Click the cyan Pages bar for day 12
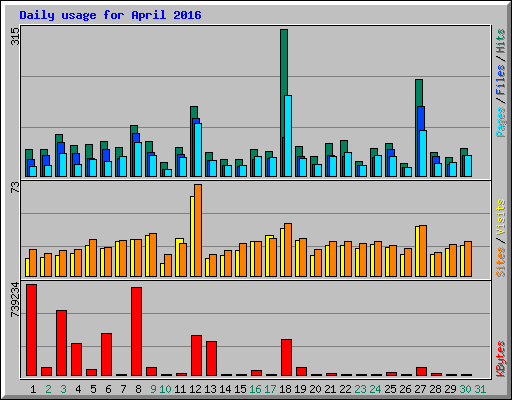This screenshot has height=400, width=512. pos(198,150)
